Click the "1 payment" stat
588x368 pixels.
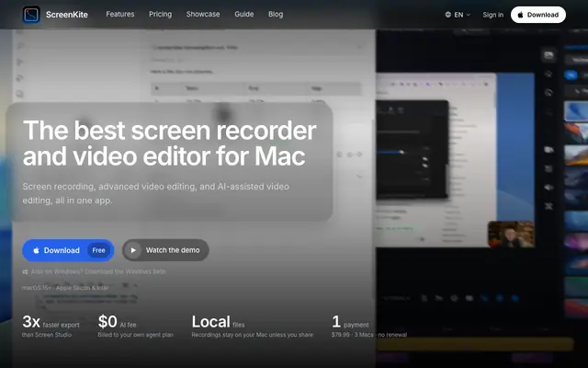350,322
